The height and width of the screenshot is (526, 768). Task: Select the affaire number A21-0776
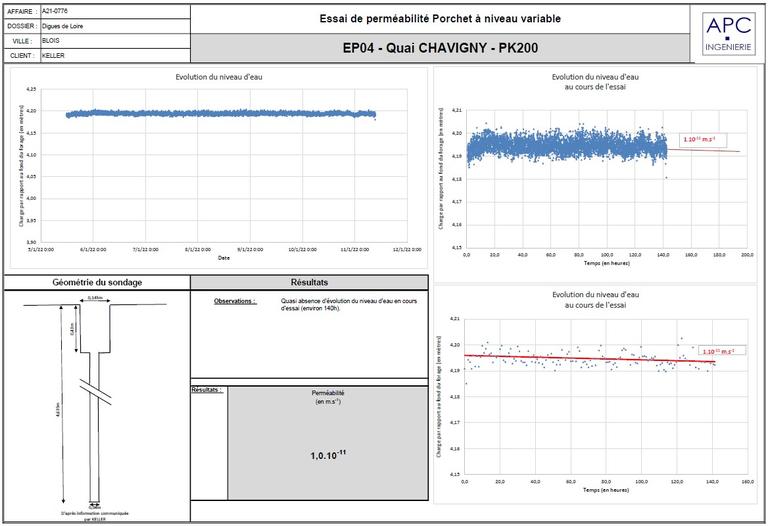coord(55,11)
